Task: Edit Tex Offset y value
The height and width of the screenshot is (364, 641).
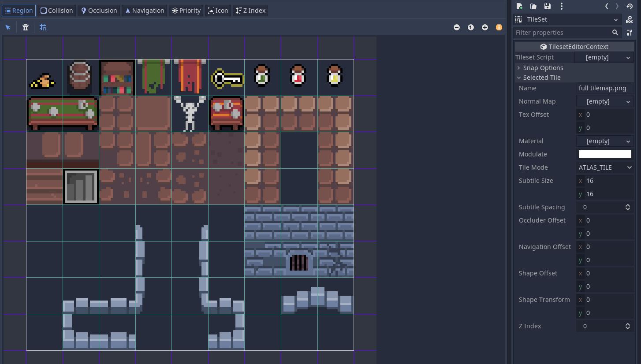Action: click(605, 128)
